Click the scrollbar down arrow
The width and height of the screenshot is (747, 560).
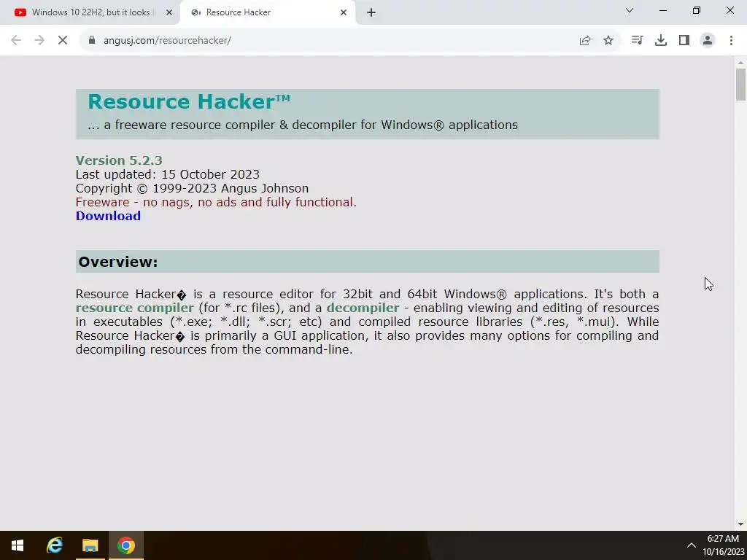point(740,525)
